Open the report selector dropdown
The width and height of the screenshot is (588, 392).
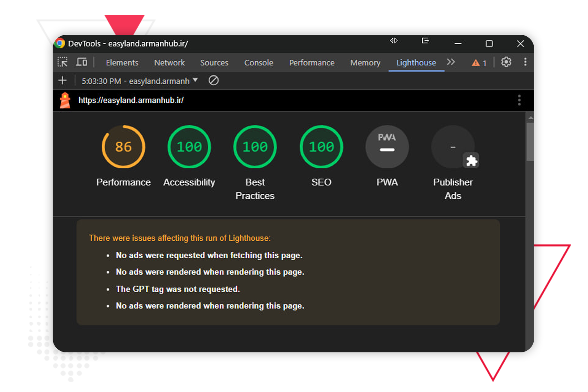tap(140, 81)
